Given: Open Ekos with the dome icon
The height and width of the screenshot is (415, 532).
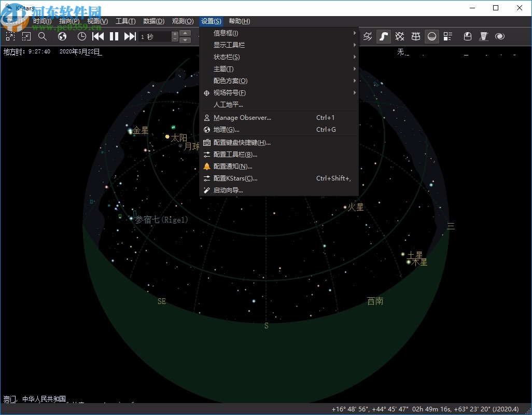Looking at the screenshot, I should tap(467, 36).
